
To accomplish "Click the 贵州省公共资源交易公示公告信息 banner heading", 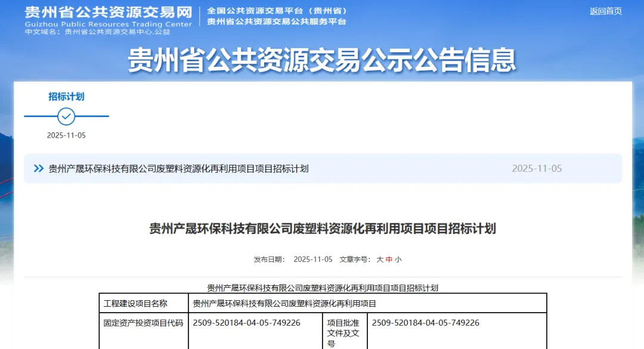I will tap(322, 60).
